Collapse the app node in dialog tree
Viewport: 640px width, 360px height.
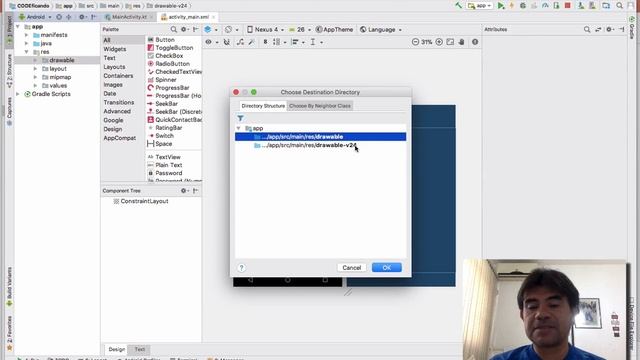(238, 128)
